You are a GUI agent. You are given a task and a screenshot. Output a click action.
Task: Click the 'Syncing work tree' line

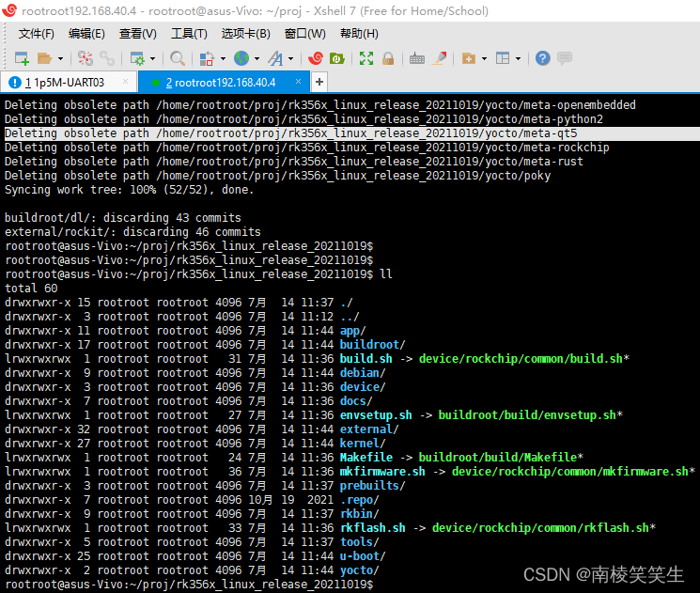coord(130,190)
